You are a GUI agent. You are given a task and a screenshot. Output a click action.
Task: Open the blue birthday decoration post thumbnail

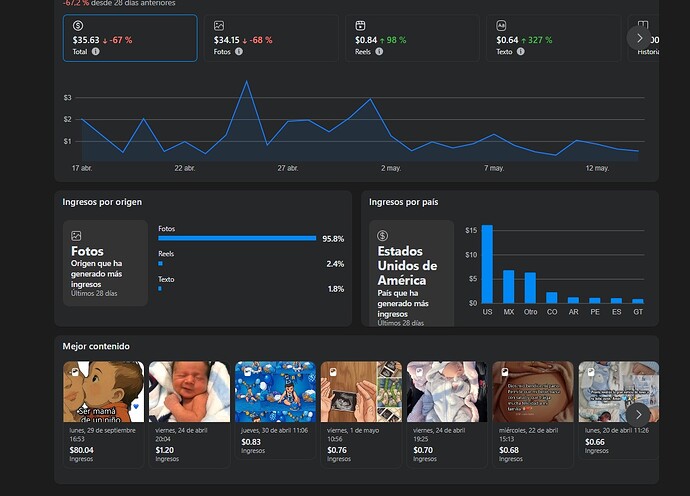tap(275, 392)
